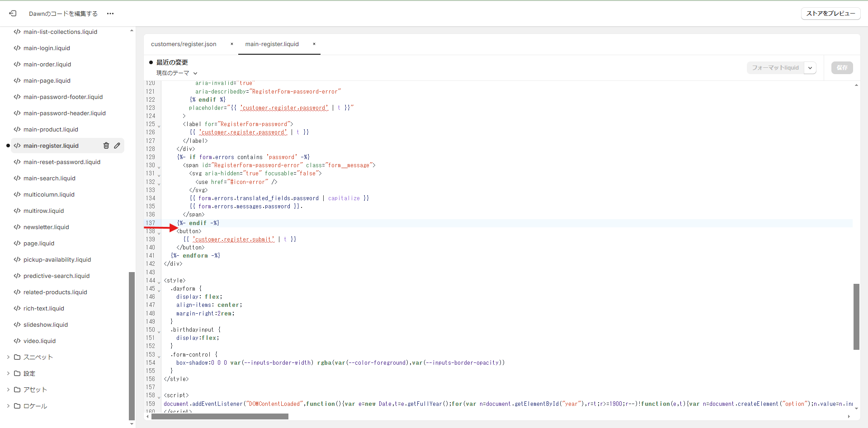
Task: Click the フォーマットliquid button
Action: click(x=775, y=68)
